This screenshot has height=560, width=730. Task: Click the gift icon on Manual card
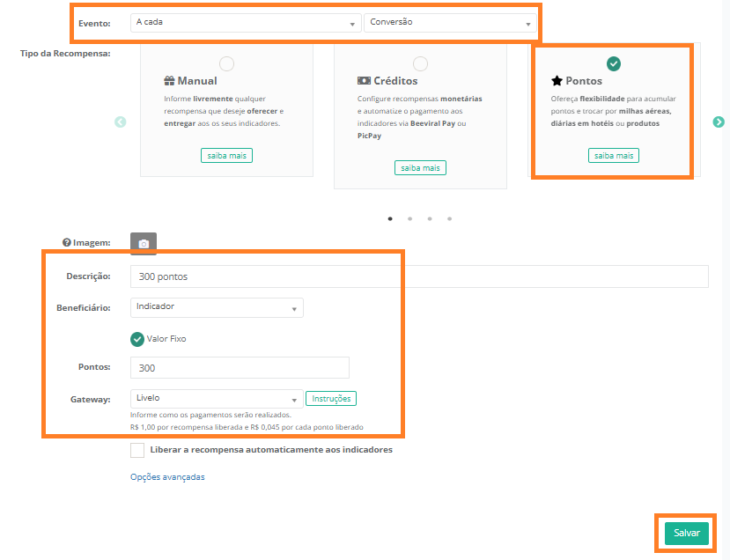[x=169, y=81]
